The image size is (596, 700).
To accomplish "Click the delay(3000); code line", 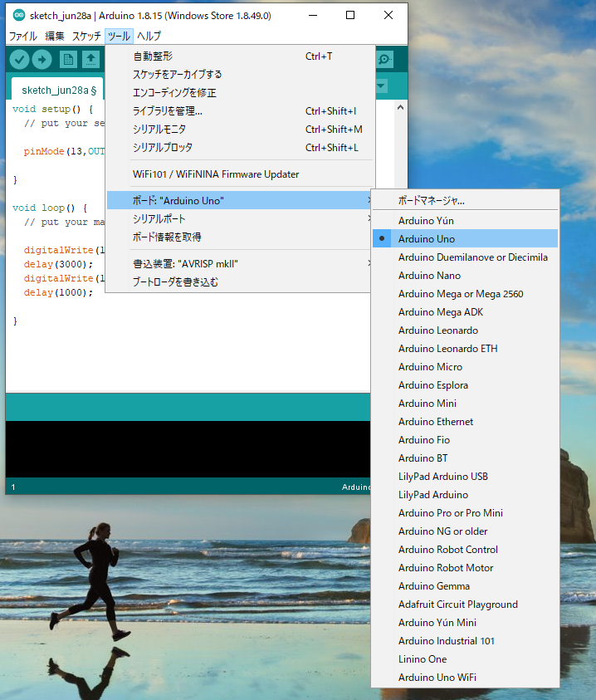I will coord(58,264).
